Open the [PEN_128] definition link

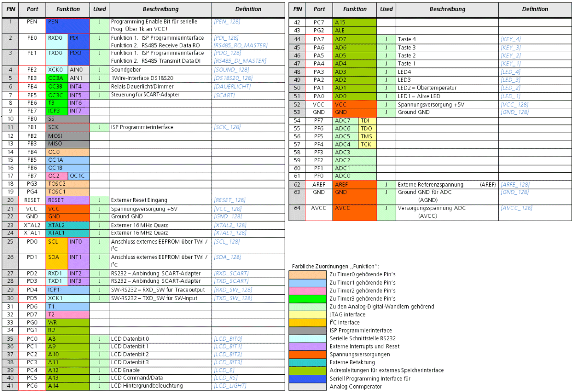coord(227,22)
